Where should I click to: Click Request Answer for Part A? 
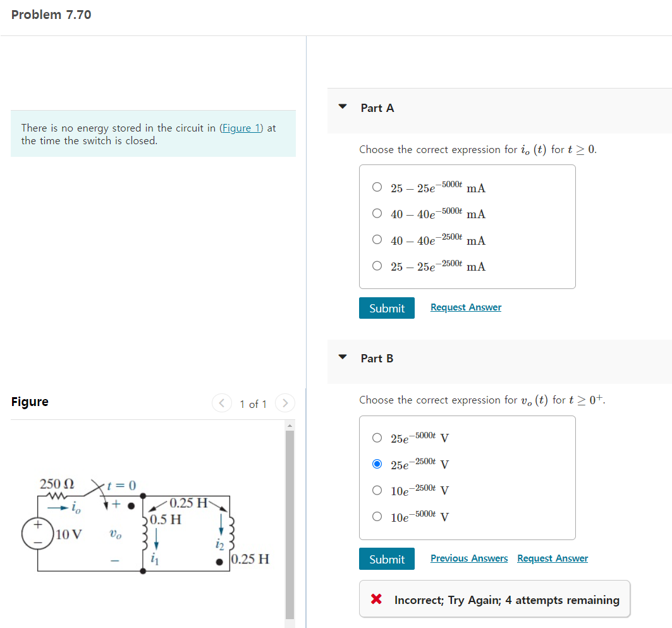click(466, 307)
